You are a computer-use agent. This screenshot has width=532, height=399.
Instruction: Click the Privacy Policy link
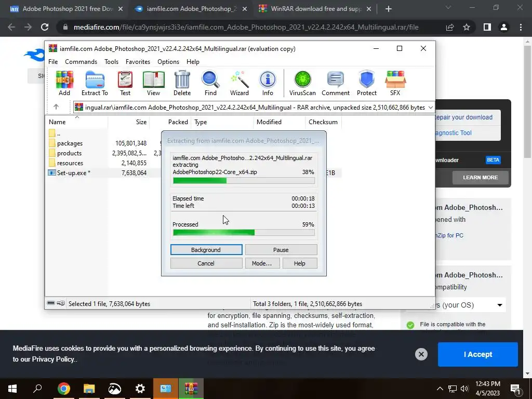coord(53,360)
